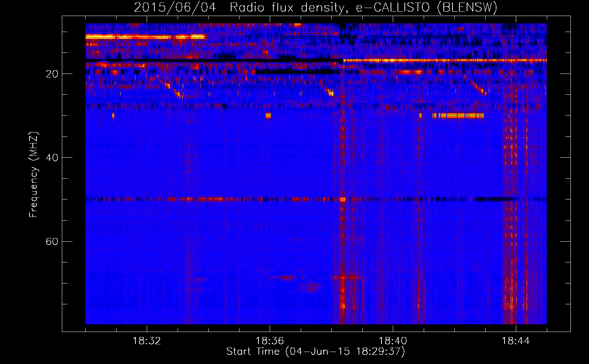Click the 18:32 time tick label
This screenshot has height=364, width=589.
pos(147,341)
